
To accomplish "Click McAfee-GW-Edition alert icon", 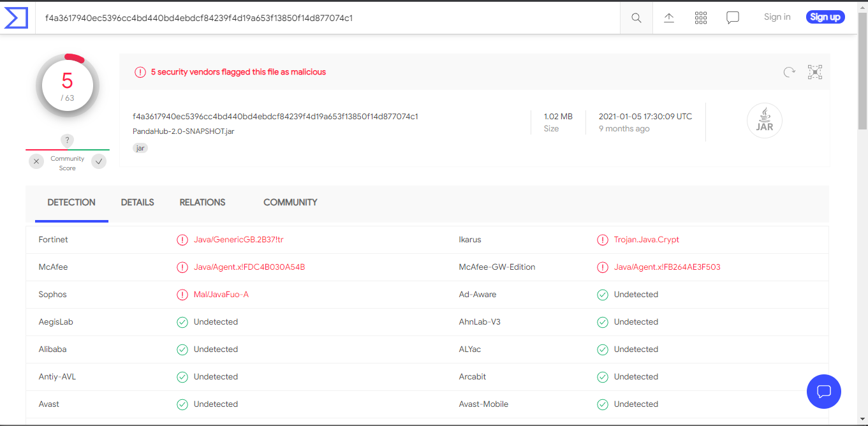I will coord(603,267).
